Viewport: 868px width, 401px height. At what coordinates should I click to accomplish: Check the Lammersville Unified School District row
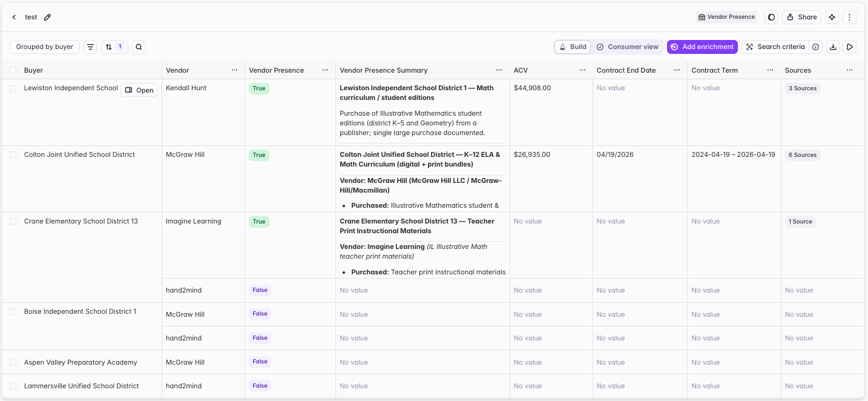click(x=13, y=386)
